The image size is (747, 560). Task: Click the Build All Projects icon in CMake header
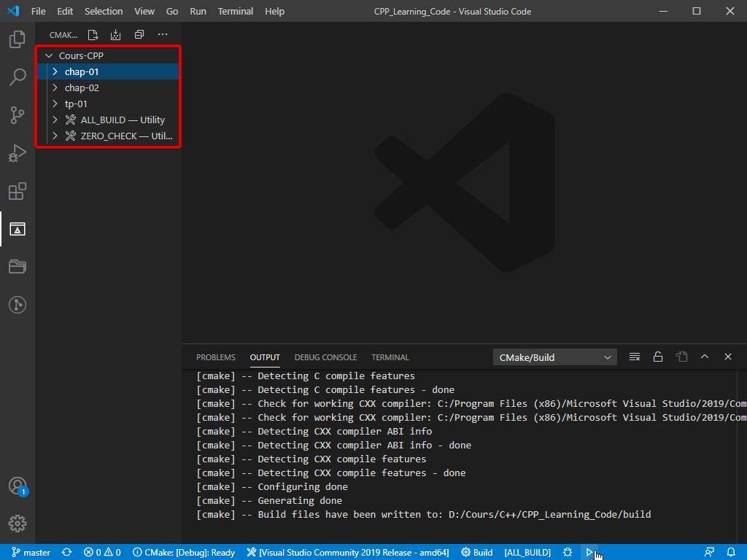116,35
